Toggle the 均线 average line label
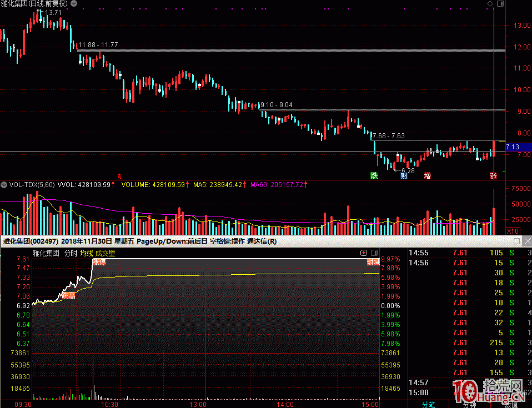Viewport: 532px width, 408px height. [x=86, y=253]
